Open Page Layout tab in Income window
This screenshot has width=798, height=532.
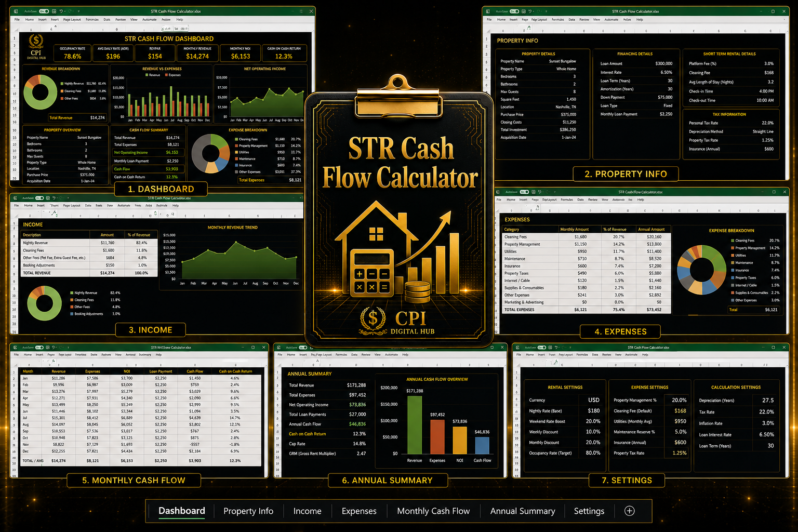pyautogui.click(x=72, y=205)
